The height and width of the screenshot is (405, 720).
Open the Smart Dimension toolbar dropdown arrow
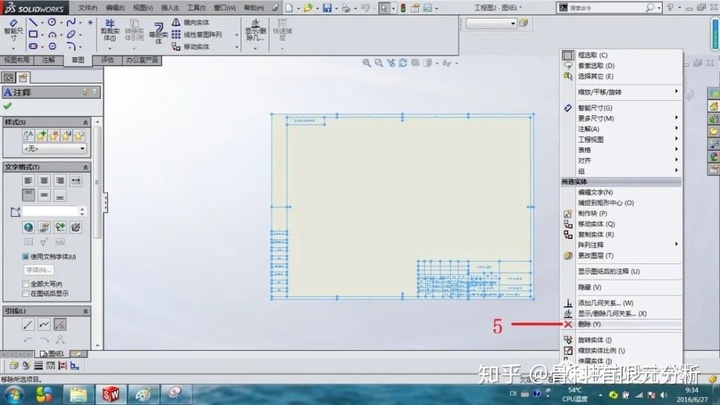[13, 48]
